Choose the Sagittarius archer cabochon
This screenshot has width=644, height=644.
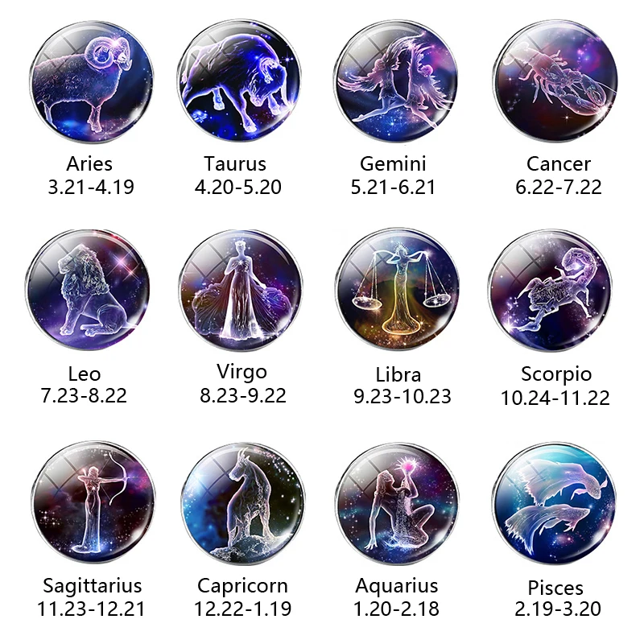point(93,502)
